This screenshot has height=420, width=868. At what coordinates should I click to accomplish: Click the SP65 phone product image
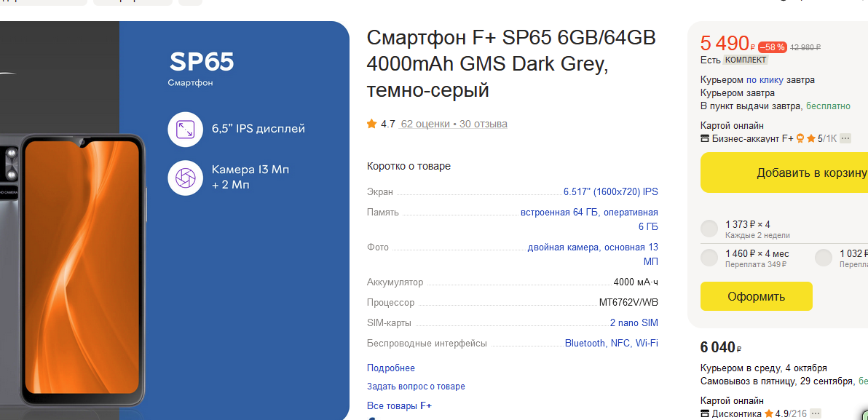coord(83,269)
